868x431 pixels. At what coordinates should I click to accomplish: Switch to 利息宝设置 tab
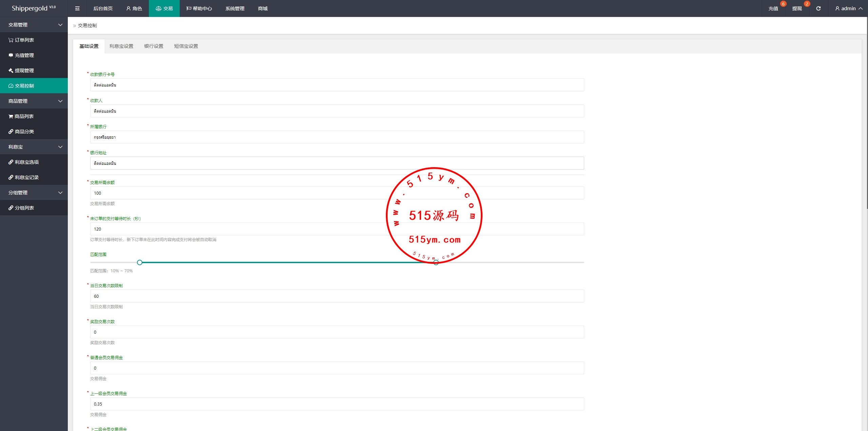click(121, 46)
